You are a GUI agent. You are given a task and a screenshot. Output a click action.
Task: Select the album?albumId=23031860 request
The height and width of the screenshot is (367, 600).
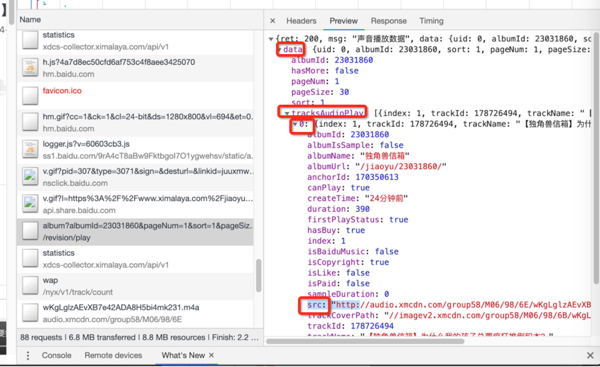tap(135, 232)
